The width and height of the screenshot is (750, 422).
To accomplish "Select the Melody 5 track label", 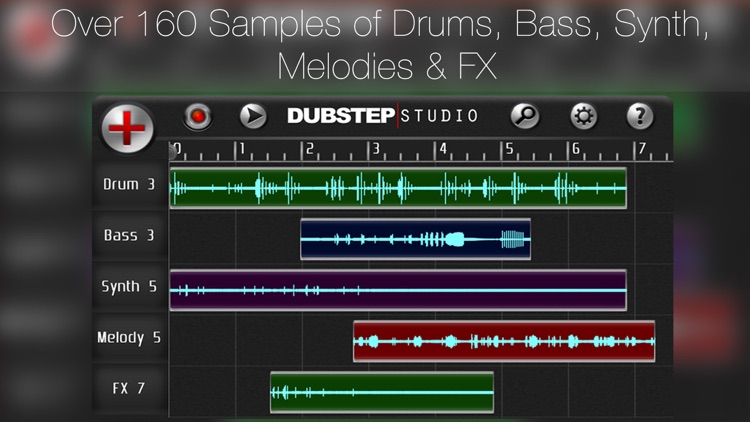I will click(129, 338).
